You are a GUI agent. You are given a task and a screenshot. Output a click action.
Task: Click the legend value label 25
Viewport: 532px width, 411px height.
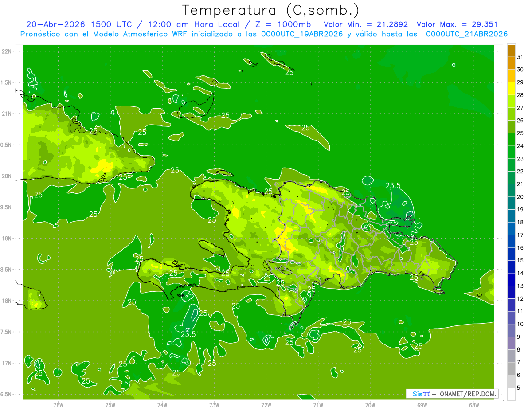520,133
